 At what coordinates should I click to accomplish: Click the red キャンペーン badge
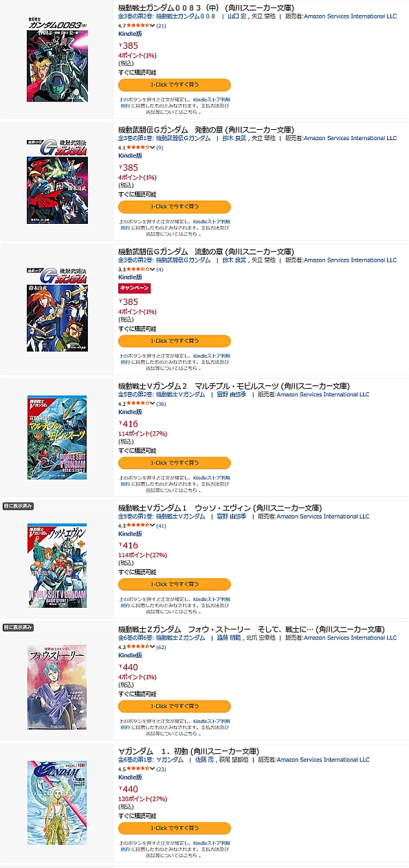134,288
